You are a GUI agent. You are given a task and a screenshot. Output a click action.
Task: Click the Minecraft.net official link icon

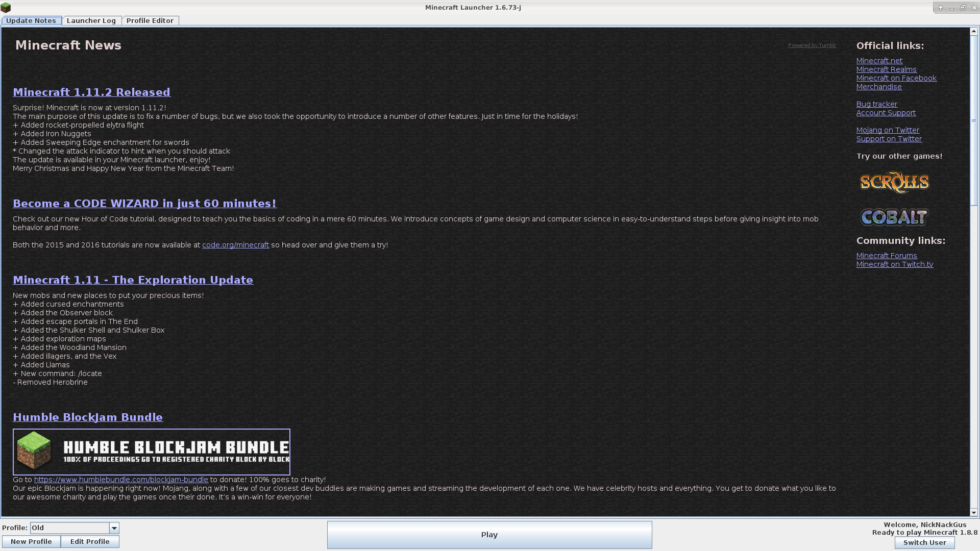[879, 60]
